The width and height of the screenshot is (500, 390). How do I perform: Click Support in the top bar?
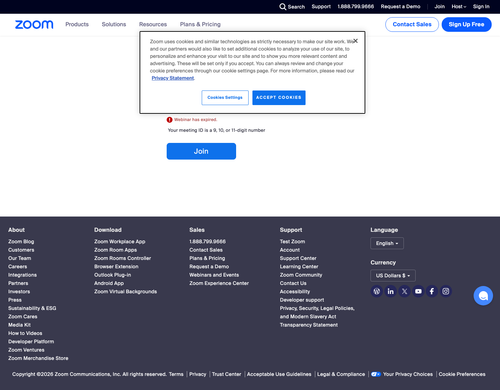[321, 7]
